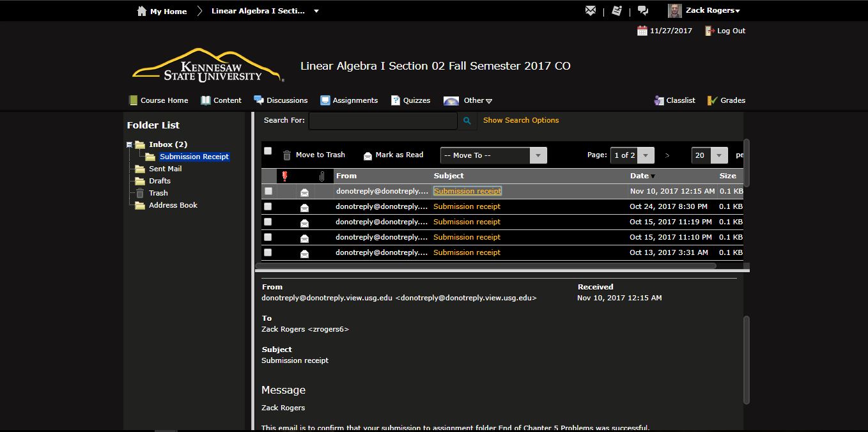This screenshot has width=868, height=432.
Task: Click the Move to Trash trash icon
Action: click(287, 155)
